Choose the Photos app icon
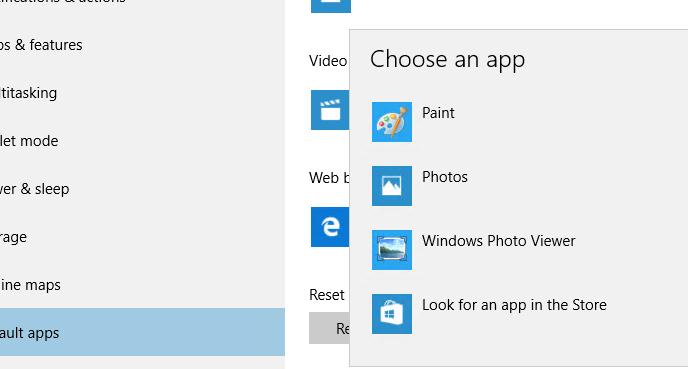Screen dimensions: 688x369 click(x=392, y=186)
